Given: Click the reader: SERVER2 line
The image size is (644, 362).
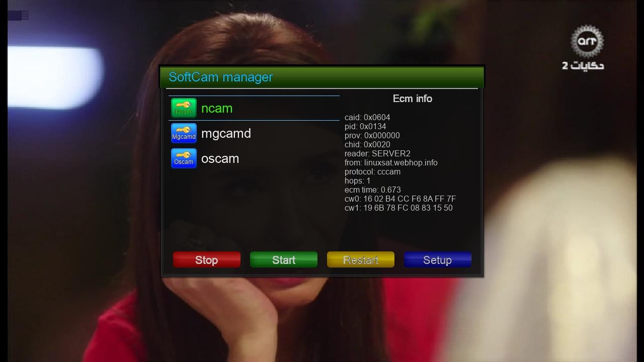Looking at the screenshot, I should (x=377, y=153).
